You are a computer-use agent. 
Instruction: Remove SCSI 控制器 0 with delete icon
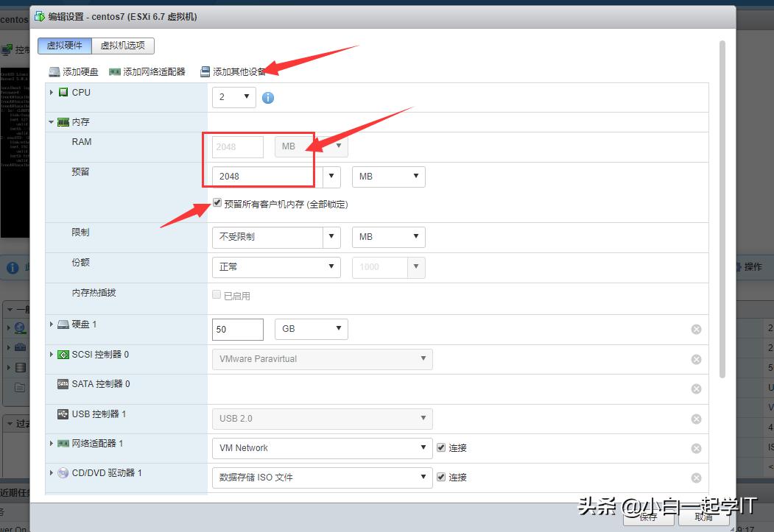[696, 359]
